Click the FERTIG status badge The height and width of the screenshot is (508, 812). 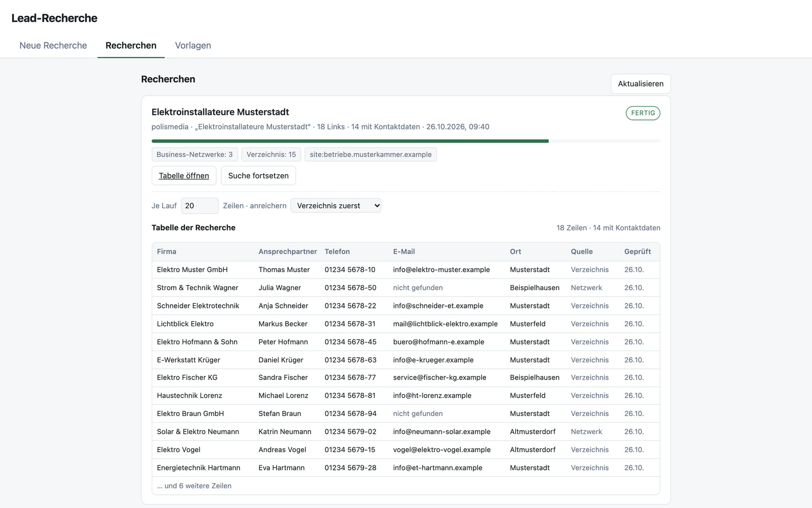(643, 113)
